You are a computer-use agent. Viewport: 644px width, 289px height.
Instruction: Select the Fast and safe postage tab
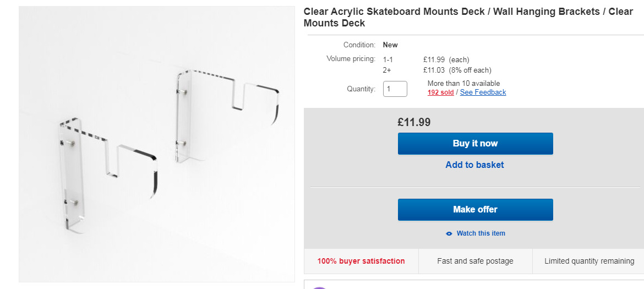click(x=475, y=261)
